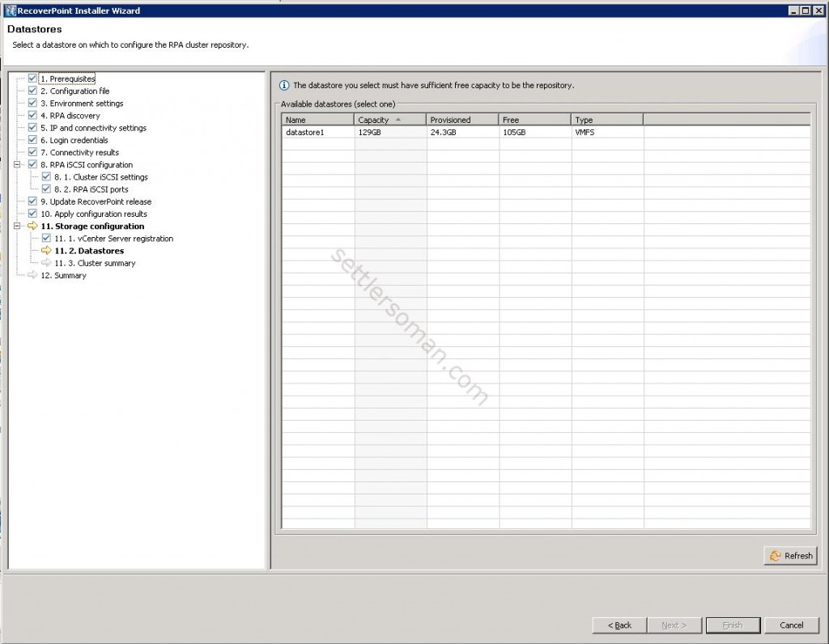The height and width of the screenshot is (644, 829).
Task: Toggle the checkbox for 6. Login credentials
Action: [x=32, y=140]
